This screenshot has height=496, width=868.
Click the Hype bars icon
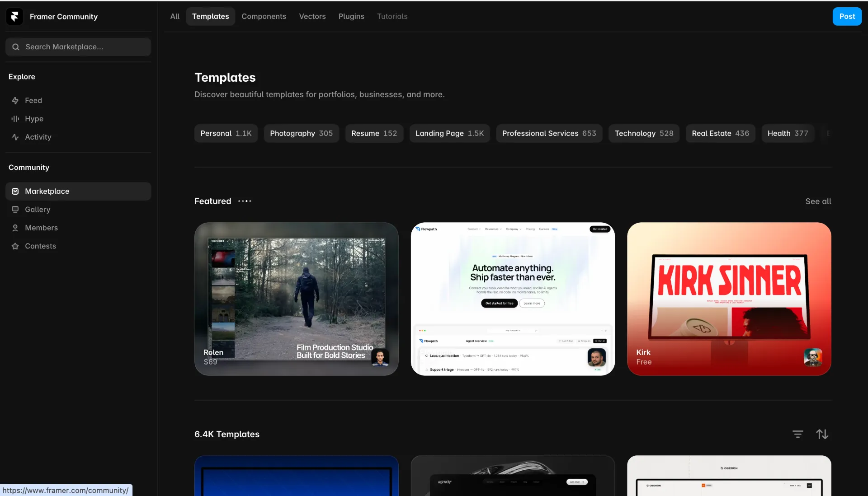tap(15, 119)
